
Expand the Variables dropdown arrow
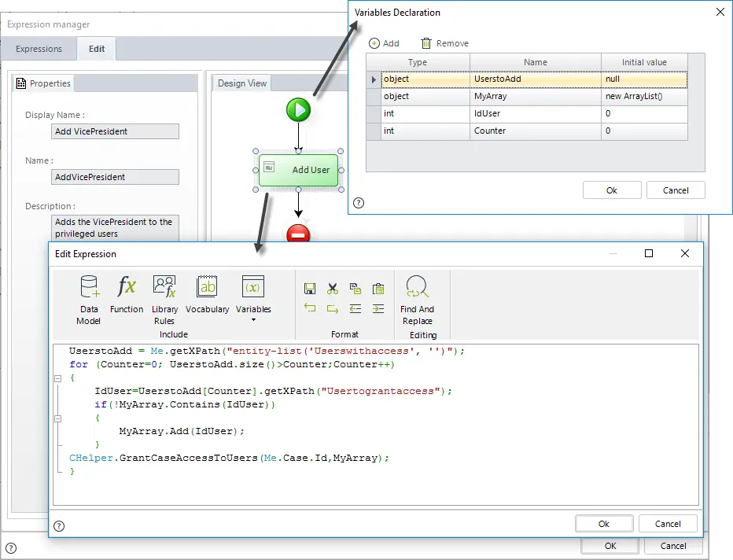(253, 320)
